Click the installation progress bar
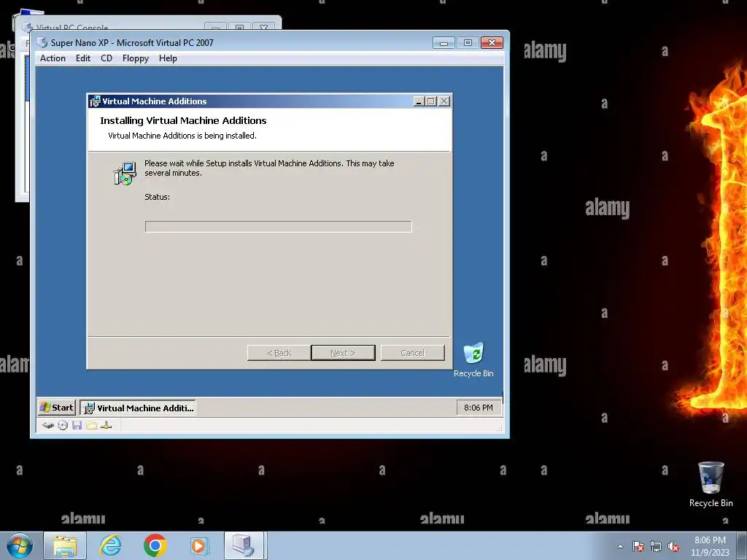The height and width of the screenshot is (560, 747). 278,227
